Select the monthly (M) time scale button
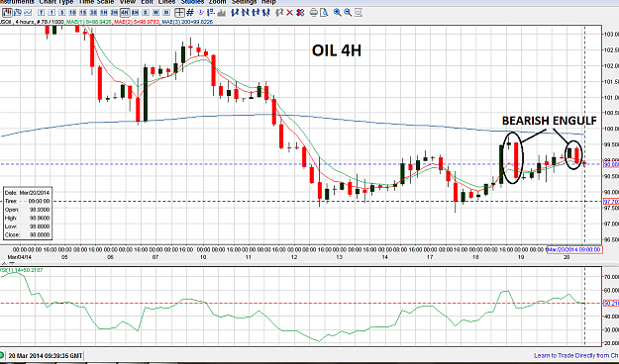The width and height of the screenshot is (619, 364). tap(166, 13)
